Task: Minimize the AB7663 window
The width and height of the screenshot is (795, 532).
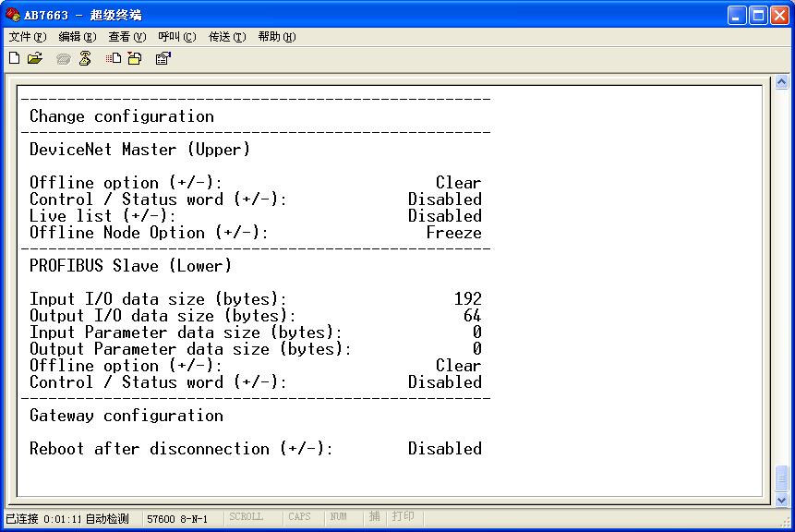Action: [x=737, y=15]
